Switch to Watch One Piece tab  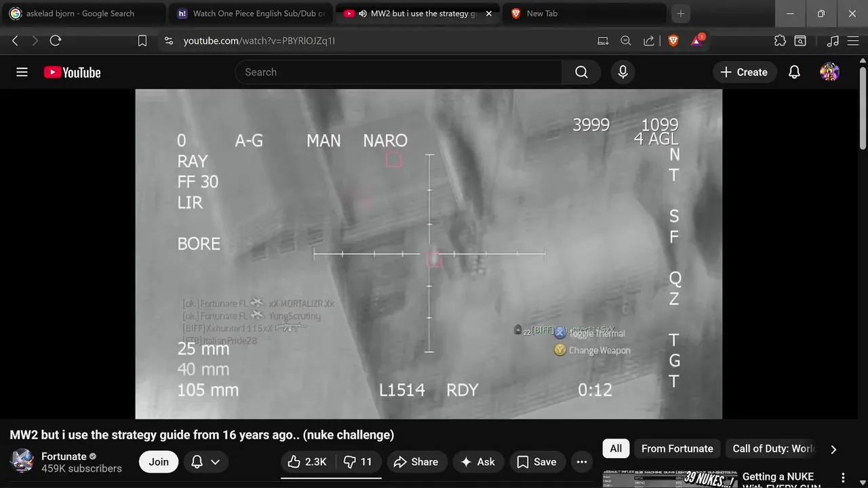pyautogui.click(x=252, y=14)
